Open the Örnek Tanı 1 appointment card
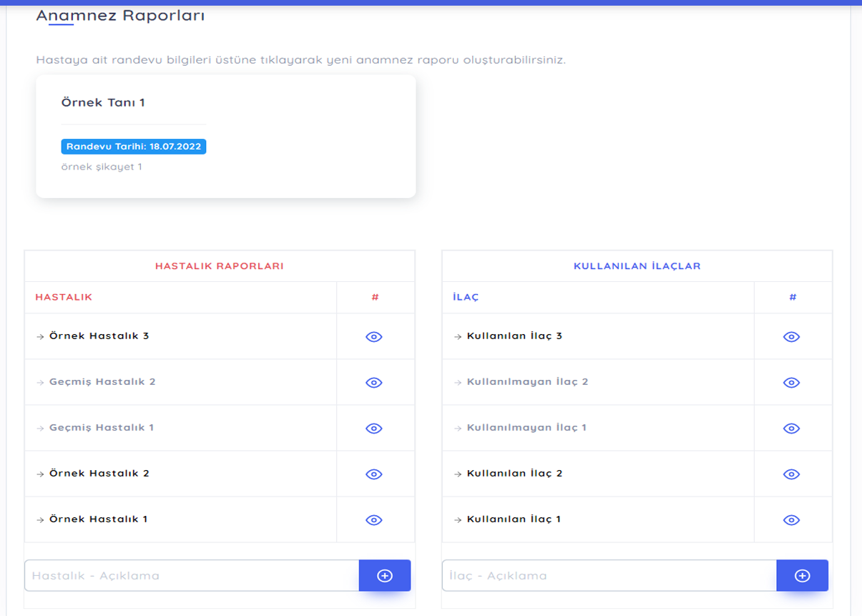 coord(225,136)
